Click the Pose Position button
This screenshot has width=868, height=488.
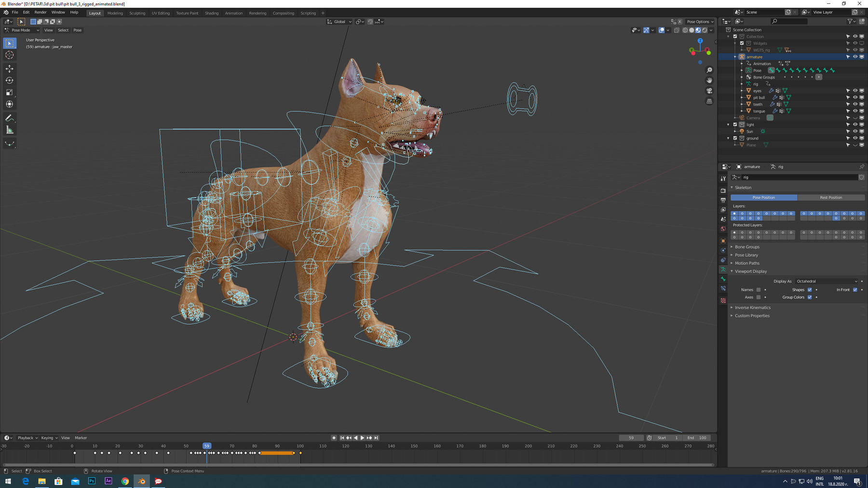click(763, 198)
